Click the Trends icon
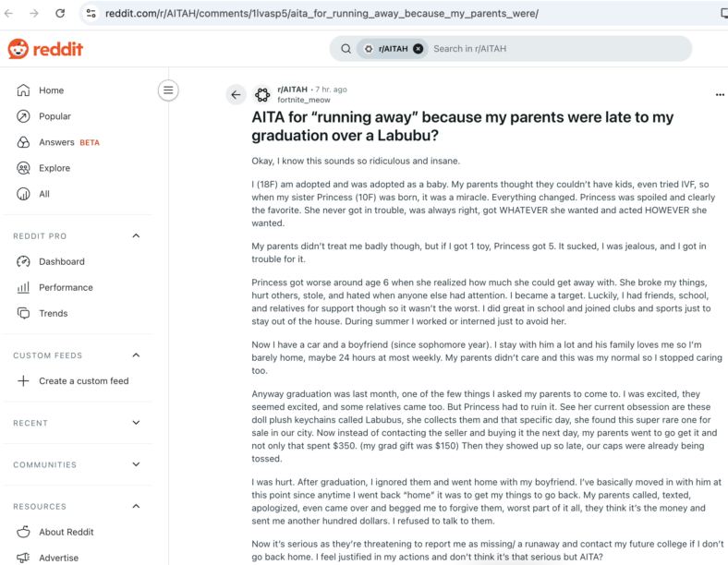This screenshot has height=565, width=728. pyautogui.click(x=23, y=314)
